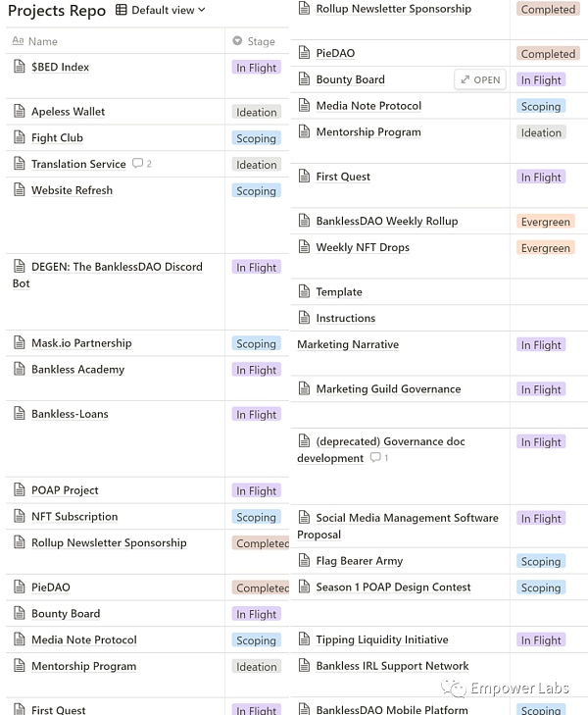Select the Ideation tag of Apeless Wallet
The image size is (588, 715).
[257, 112]
